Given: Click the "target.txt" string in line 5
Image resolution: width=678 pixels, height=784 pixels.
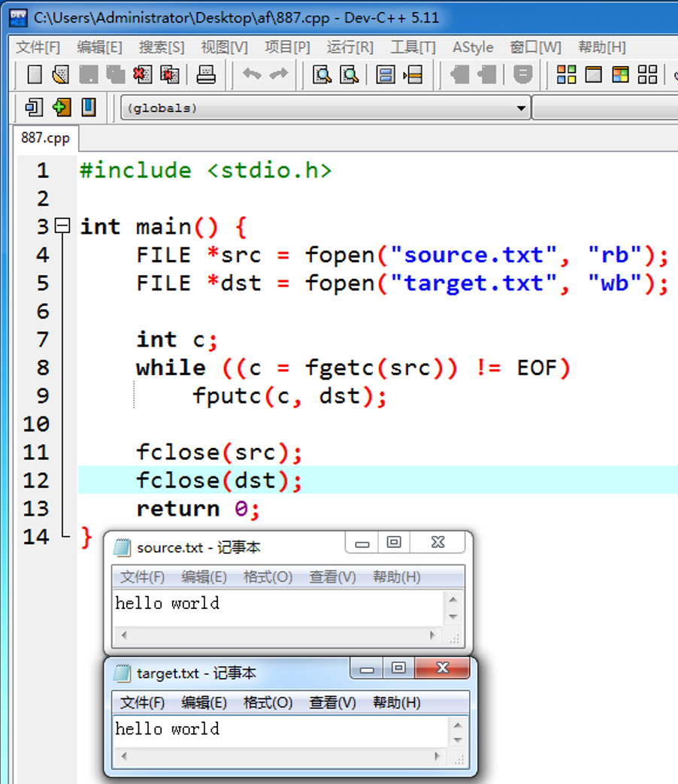Looking at the screenshot, I should [x=473, y=283].
